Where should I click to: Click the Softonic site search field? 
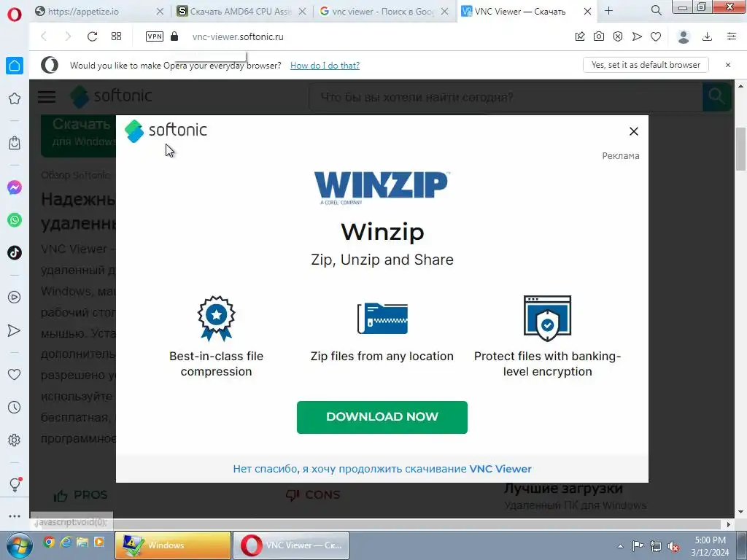(x=506, y=97)
